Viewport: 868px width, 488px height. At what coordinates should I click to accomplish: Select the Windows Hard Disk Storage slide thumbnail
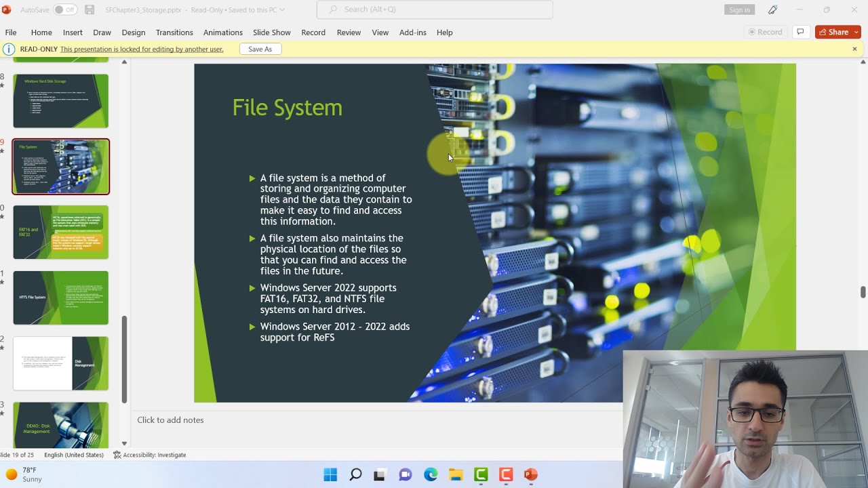click(60, 101)
